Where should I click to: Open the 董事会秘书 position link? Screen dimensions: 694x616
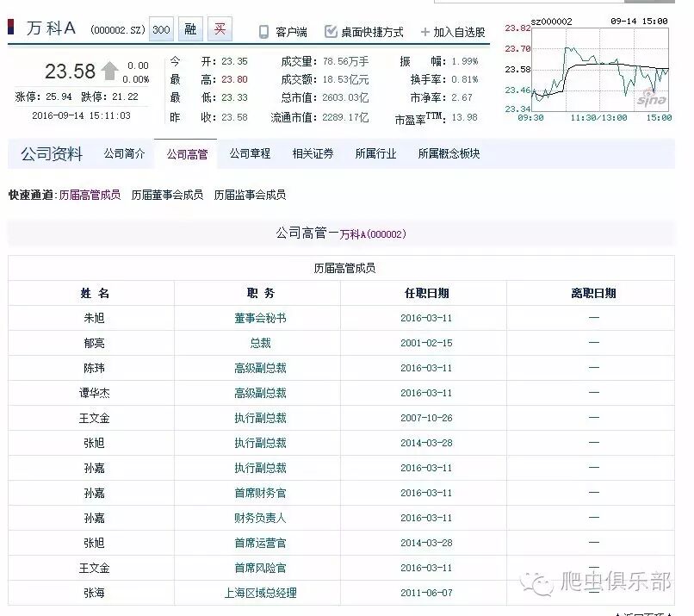tap(260, 318)
